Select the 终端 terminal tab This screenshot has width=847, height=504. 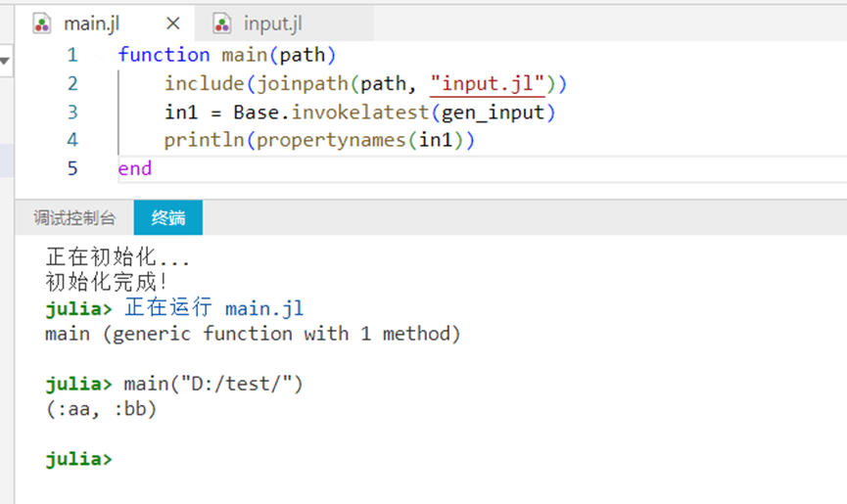coord(168,218)
